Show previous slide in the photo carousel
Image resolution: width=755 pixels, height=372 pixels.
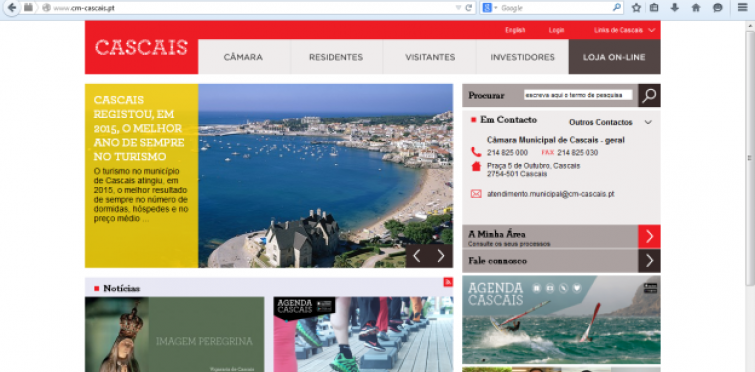(x=417, y=256)
